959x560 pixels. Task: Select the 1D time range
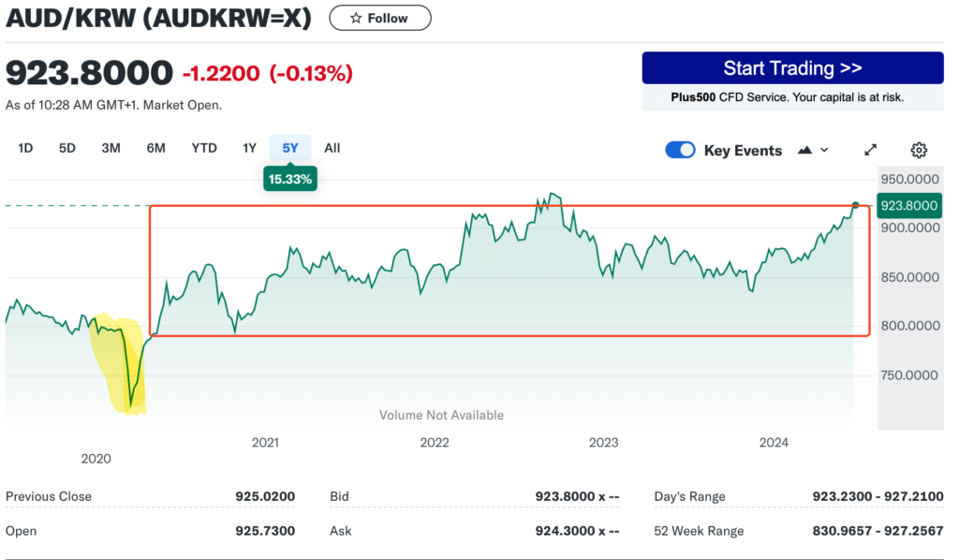(25, 148)
